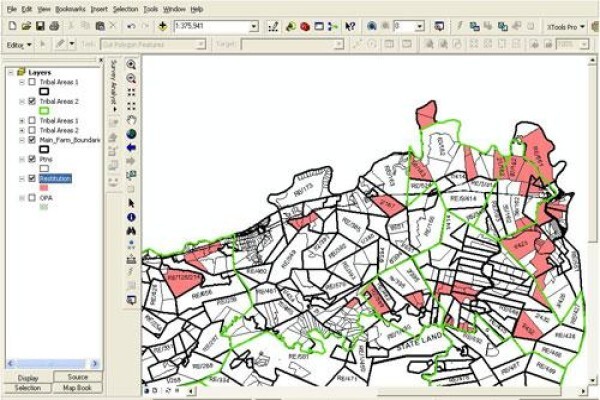Collapse the Main_Farm_Boundaries layer legend
The height and width of the screenshot is (400, 600).
[x=22, y=140]
